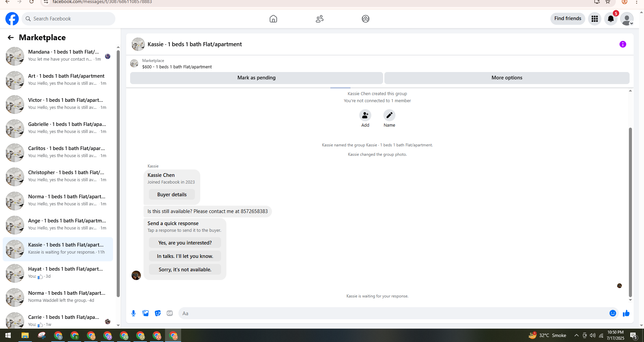Open the Windows notification center icon

click(x=634, y=335)
